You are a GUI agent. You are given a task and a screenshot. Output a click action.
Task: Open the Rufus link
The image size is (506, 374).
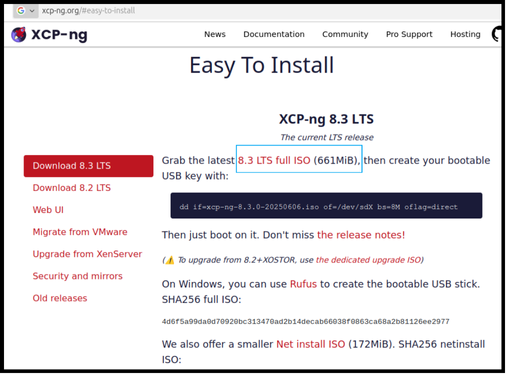tap(303, 284)
